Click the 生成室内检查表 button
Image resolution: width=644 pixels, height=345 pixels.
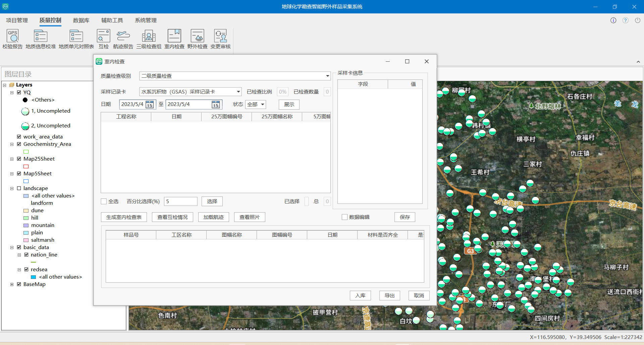[x=124, y=217]
